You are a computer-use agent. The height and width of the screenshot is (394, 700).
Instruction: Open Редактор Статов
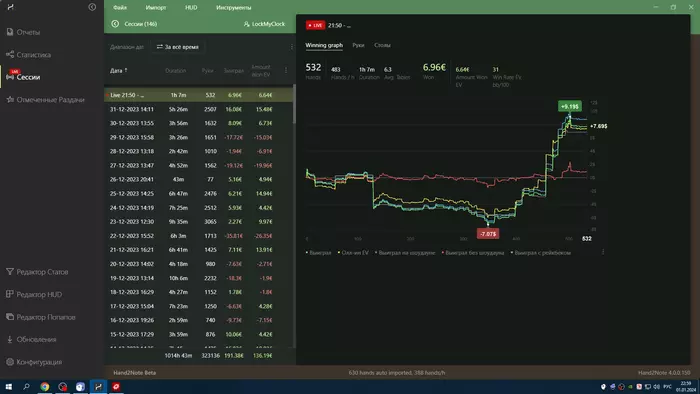[x=37, y=272]
